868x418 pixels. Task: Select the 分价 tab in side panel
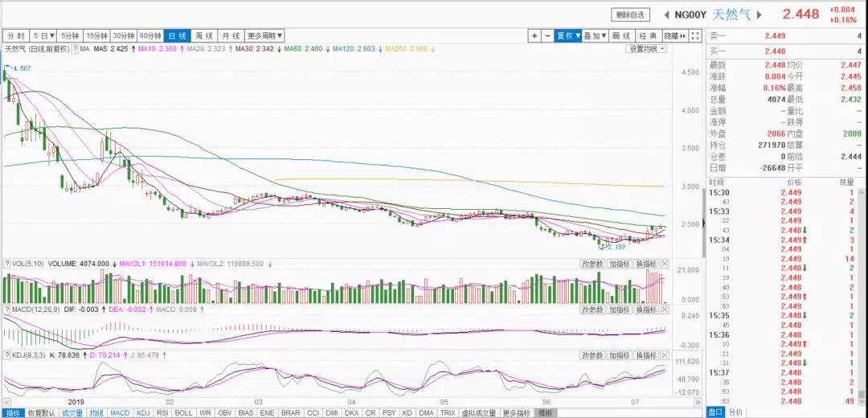point(736,412)
